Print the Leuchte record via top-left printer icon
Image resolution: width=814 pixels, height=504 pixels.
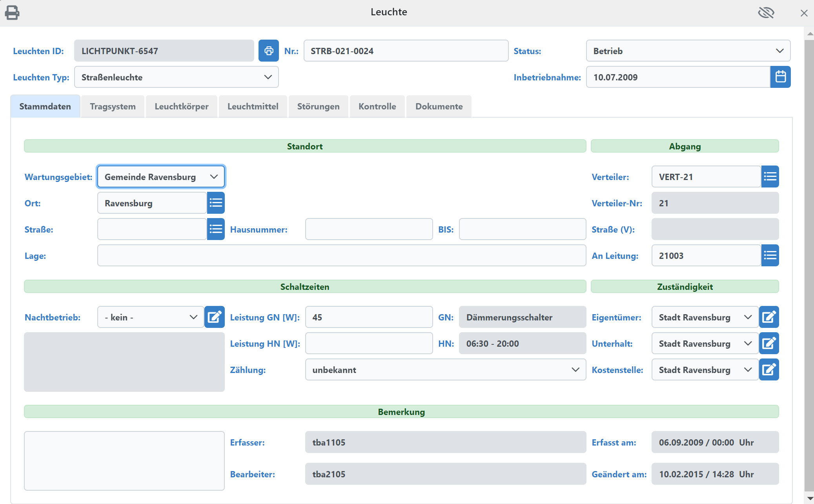pos(12,12)
